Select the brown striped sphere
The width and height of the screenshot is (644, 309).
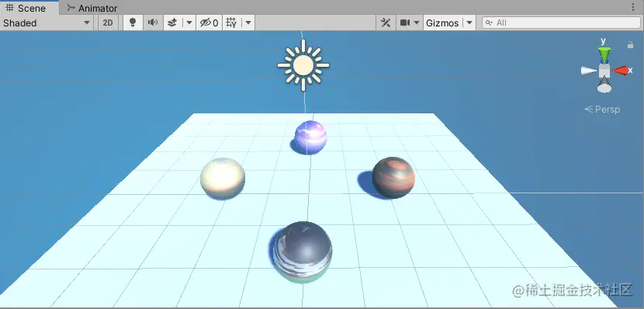tap(393, 177)
